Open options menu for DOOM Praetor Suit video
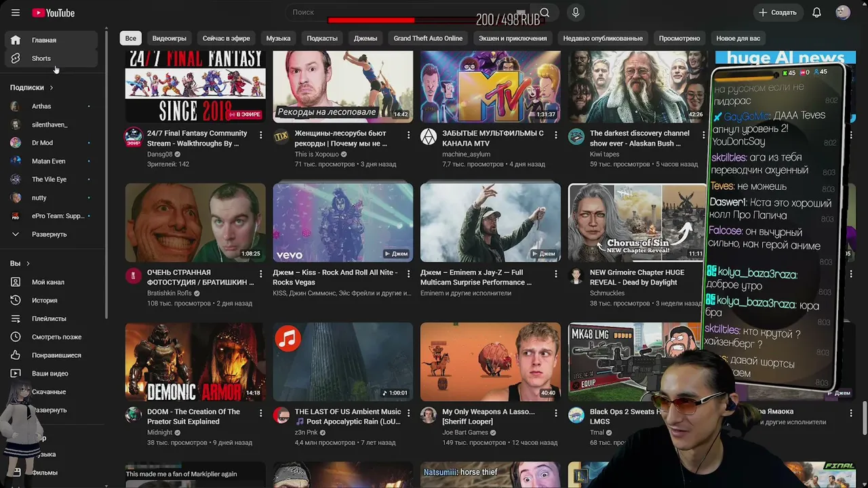This screenshot has width=868, height=488. click(x=260, y=413)
